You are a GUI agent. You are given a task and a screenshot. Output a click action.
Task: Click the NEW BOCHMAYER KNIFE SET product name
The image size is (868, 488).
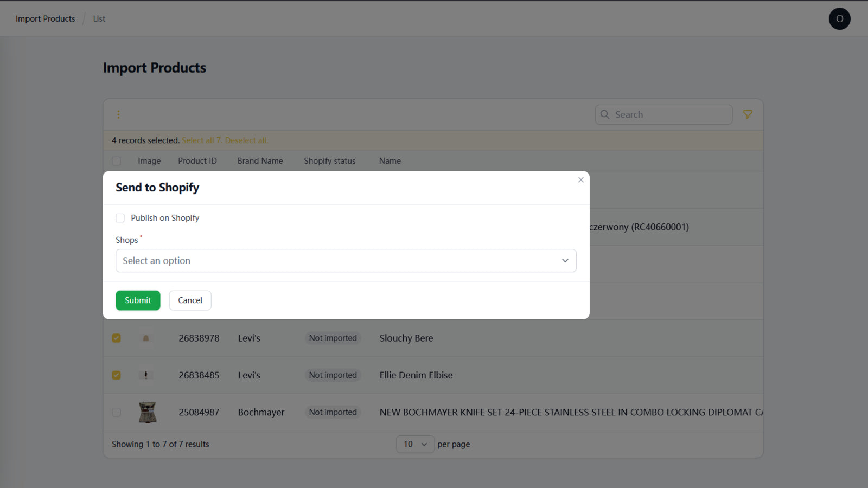point(571,413)
